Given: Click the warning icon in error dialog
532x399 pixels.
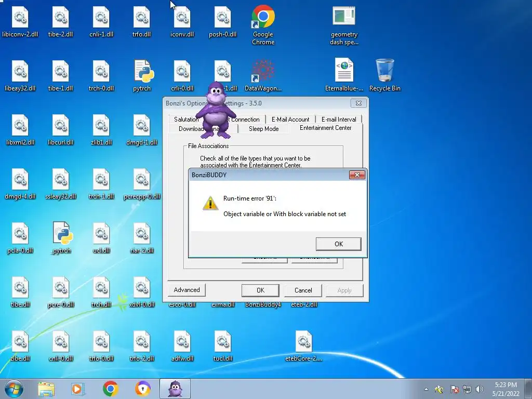Looking at the screenshot, I should point(210,203).
